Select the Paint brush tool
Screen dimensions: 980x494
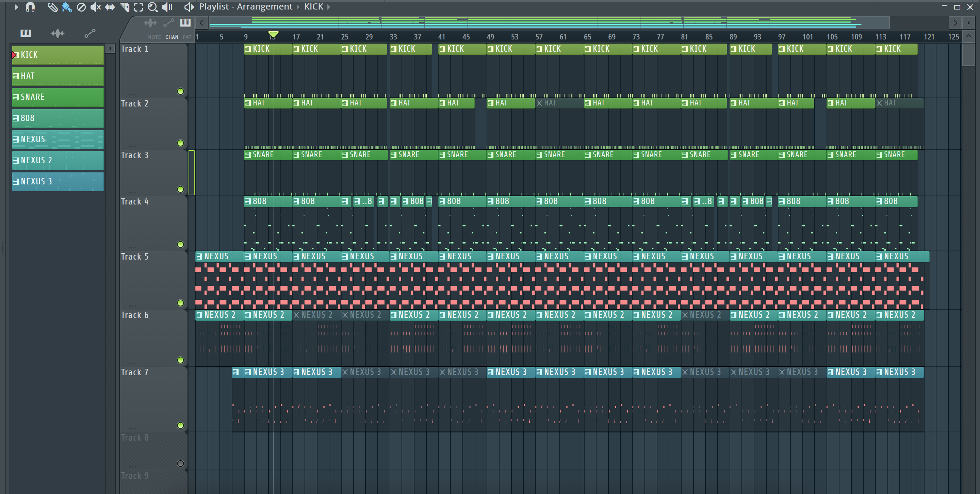click(67, 7)
